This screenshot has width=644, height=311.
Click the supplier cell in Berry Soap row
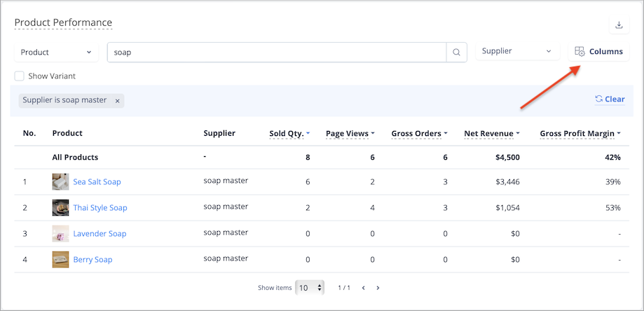click(x=226, y=258)
